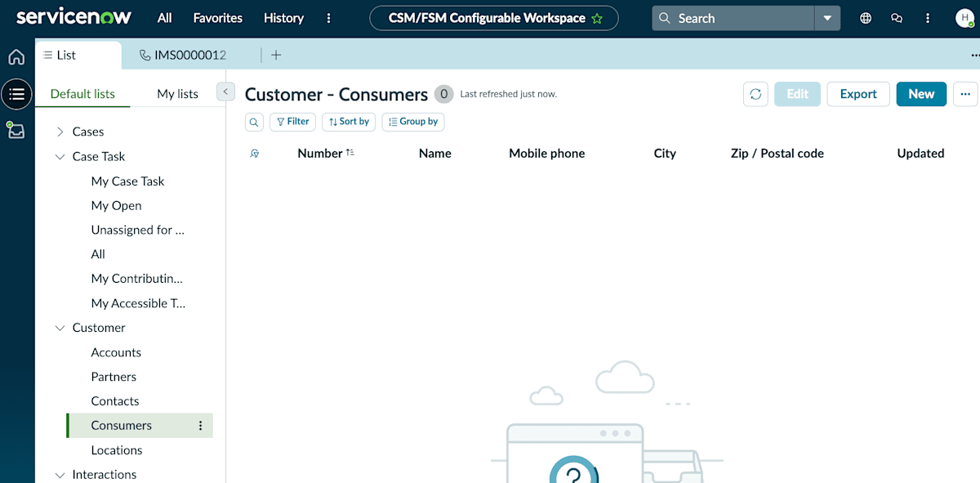This screenshot has width=980, height=483.
Task: Open the All menu in header
Action: 165,18
